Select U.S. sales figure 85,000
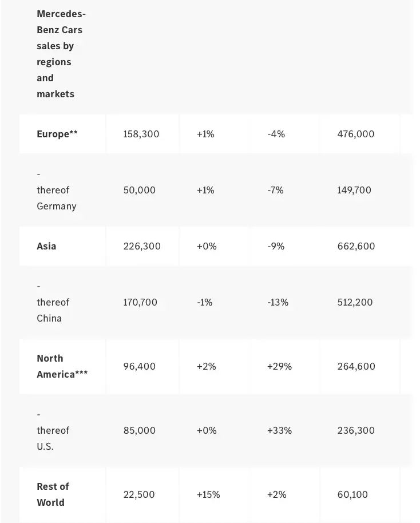The image size is (420, 523). point(139,430)
